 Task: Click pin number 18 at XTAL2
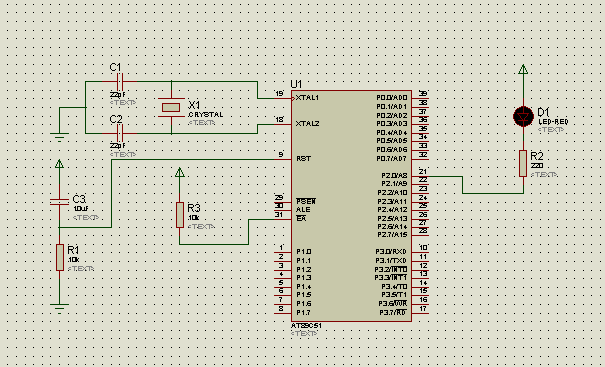coord(279,120)
